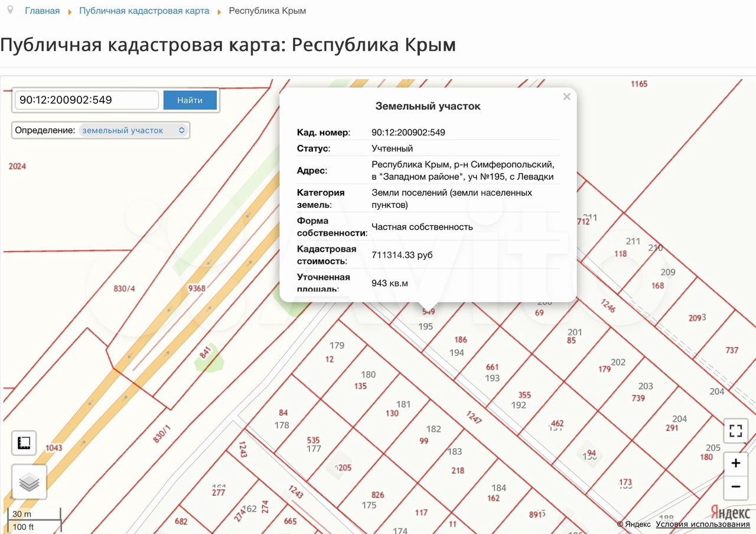
Task: Click parcel 682 on the map
Action: pyautogui.click(x=181, y=522)
